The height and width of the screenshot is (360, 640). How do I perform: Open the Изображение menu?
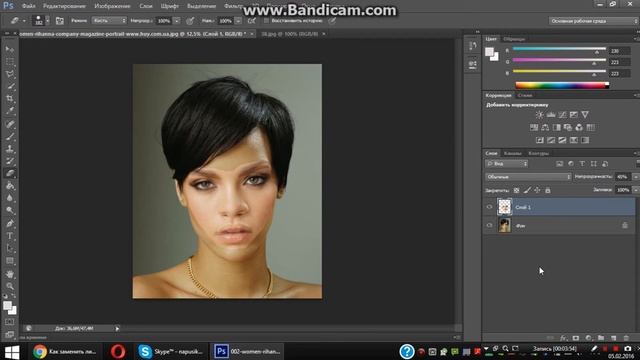click(x=112, y=6)
